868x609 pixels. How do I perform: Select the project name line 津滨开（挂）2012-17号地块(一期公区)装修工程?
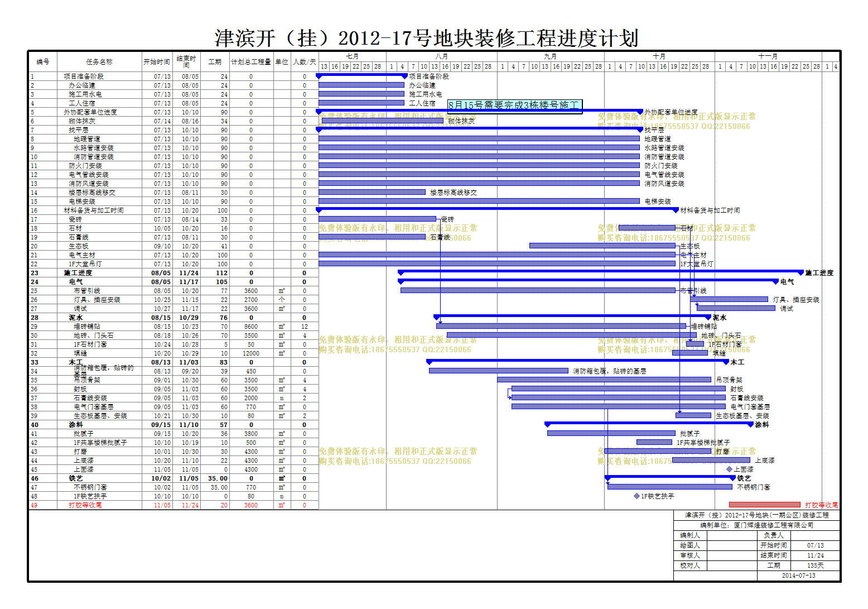click(x=757, y=515)
